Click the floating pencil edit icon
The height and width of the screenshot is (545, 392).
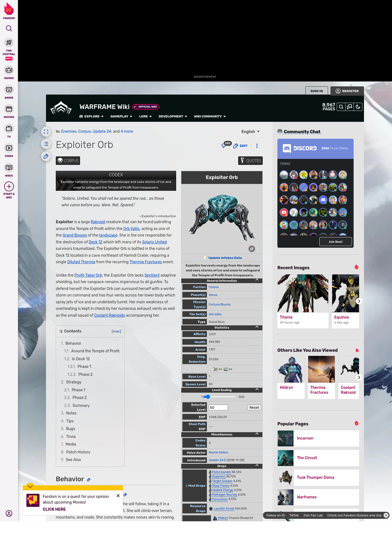(x=46, y=156)
